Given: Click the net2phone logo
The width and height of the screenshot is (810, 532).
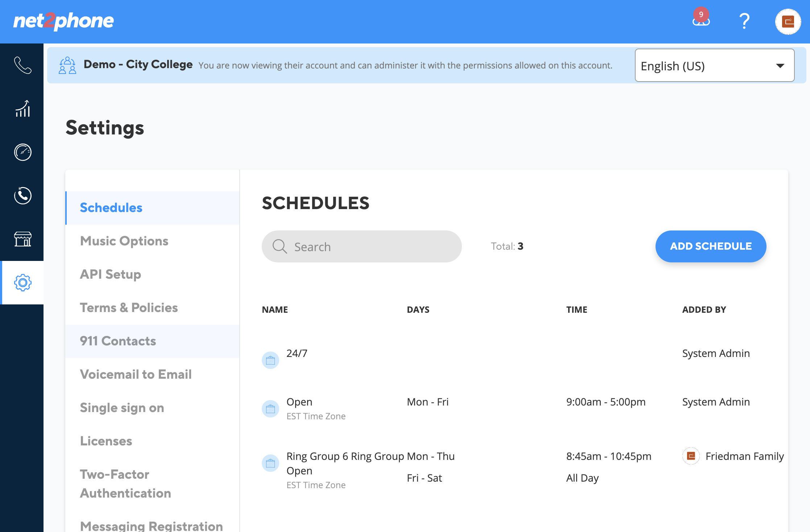Looking at the screenshot, I should pyautogui.click(x=63, y=21).
